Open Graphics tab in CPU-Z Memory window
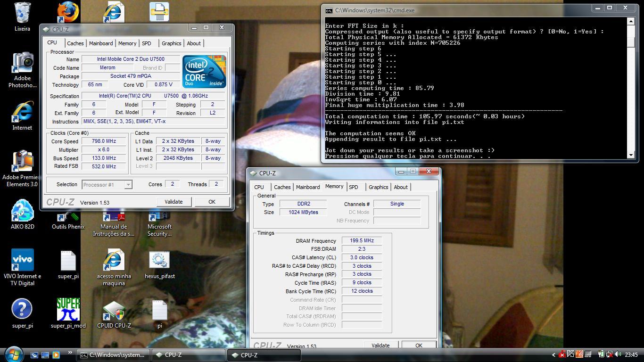This screenshot has width=644, height=362. pyautogui.click(x=379, y=187)
